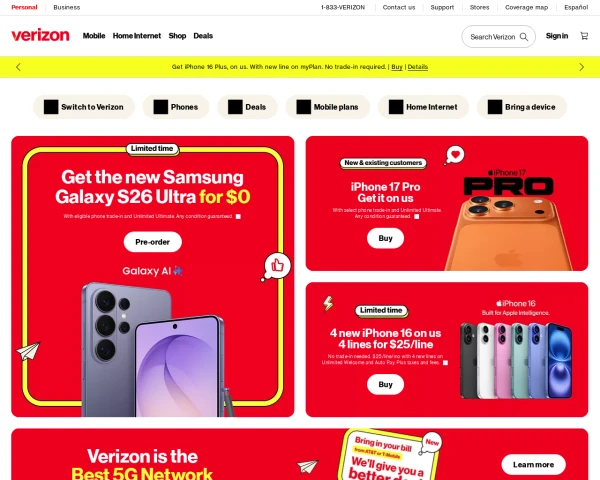Click the Bring a device shortcut icon
This screenshot has height=480, width=600.
(495, 107)
